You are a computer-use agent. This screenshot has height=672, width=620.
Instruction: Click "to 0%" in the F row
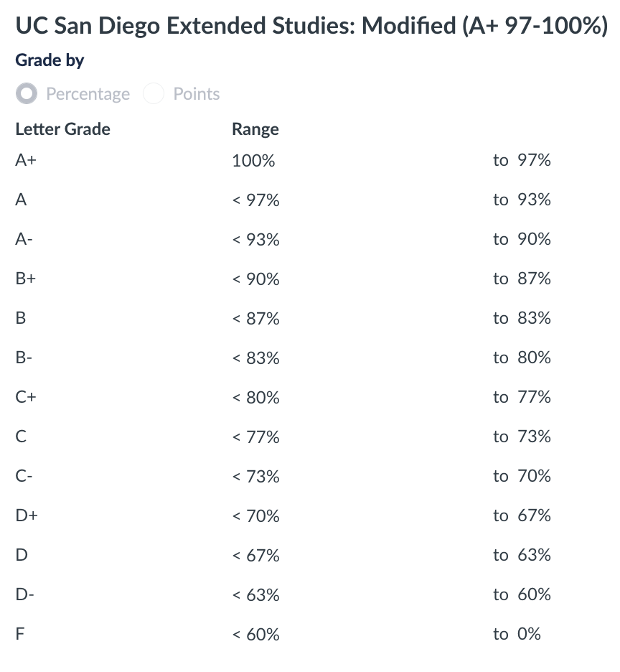click(x=517, y=634)
